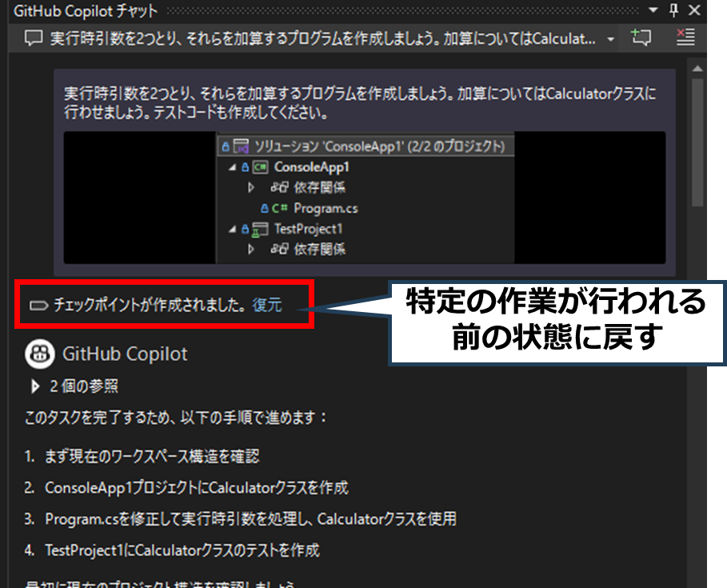Collapse the TestProject1 project node

click(x=232, y=229)
